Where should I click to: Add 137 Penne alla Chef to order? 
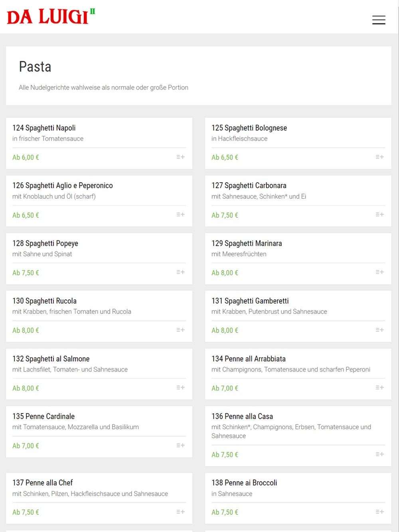180,512
